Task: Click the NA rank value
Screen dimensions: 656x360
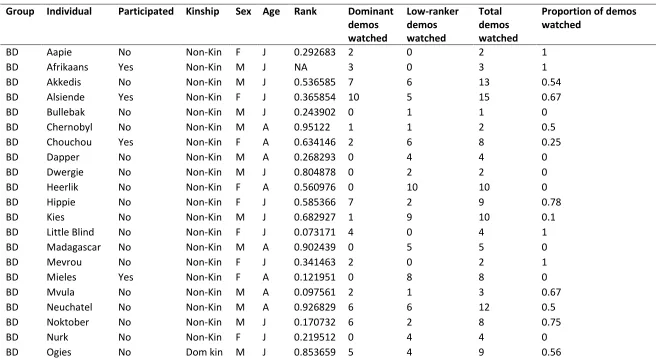Action: tap(300, 67)
